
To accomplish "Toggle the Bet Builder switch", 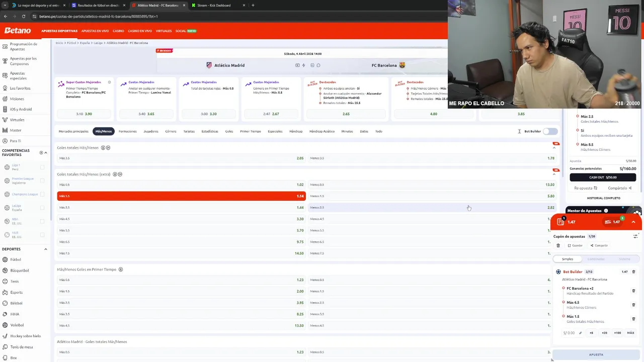I will (x=550, y=131).
